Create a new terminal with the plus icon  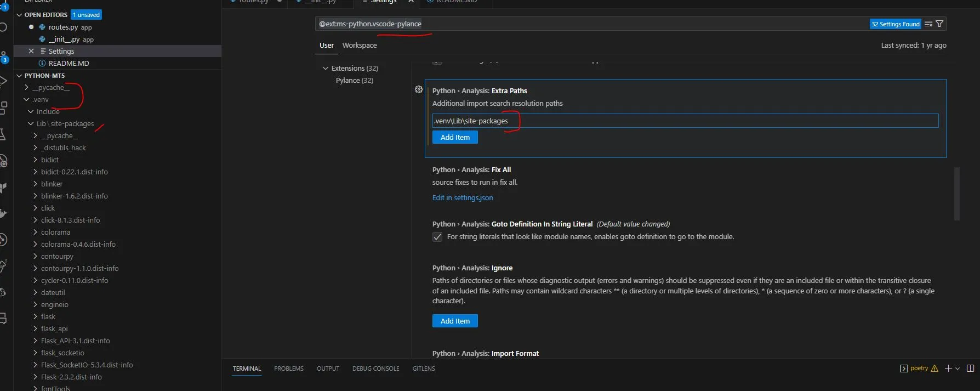(948, 369)
